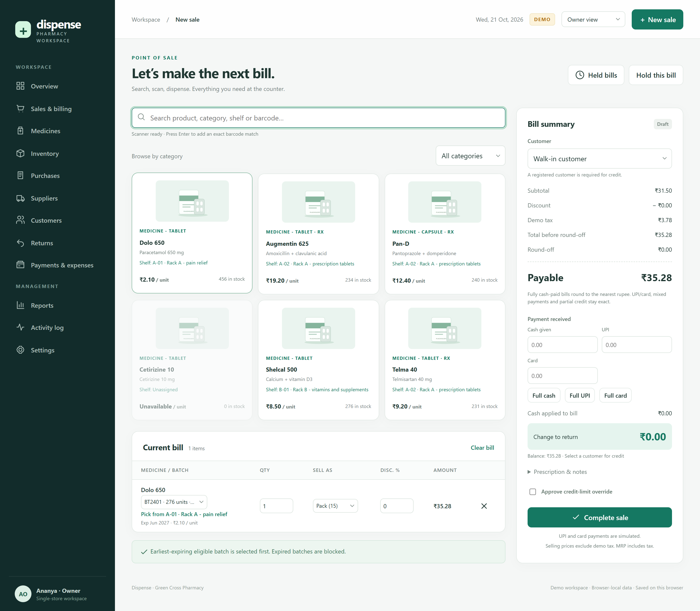Click the Activity log pulse icon
Screen dimensions: 700x611
click(x=20, y=327)
